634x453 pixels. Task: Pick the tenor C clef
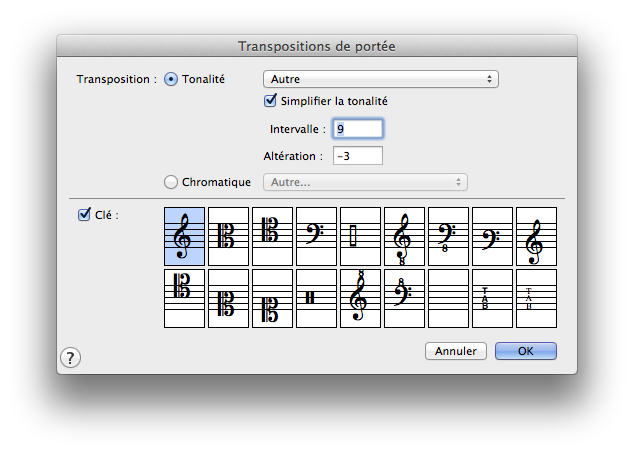[x=272, y=236]
